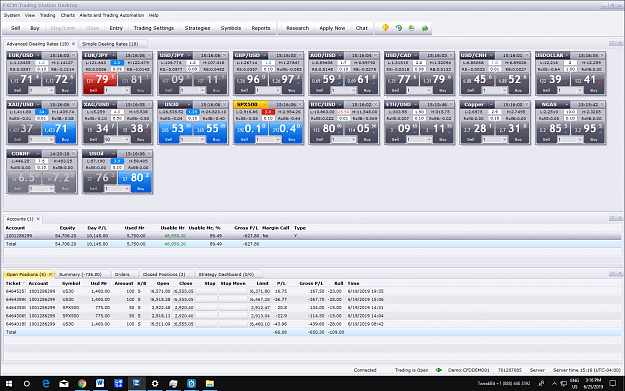Open Google Chrome from the taskbar
Image resolution: width=625 pixels, height=391 pixels.
pos(82,383)
